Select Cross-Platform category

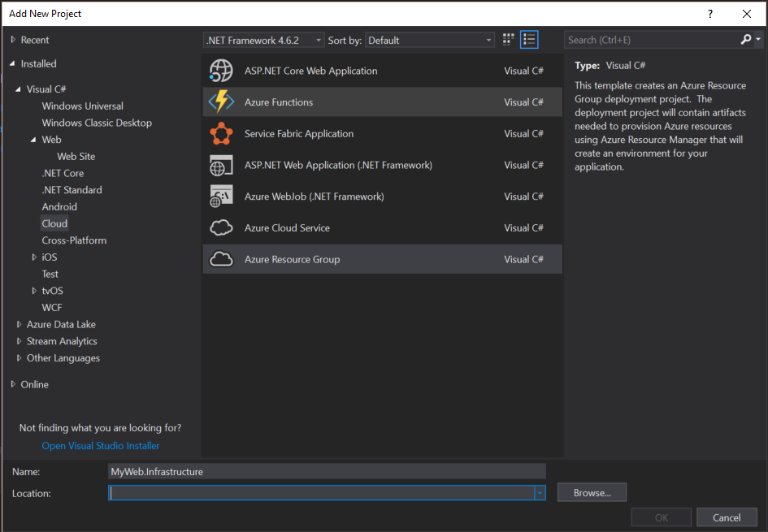pyautogui.click(x=74, y=240)
